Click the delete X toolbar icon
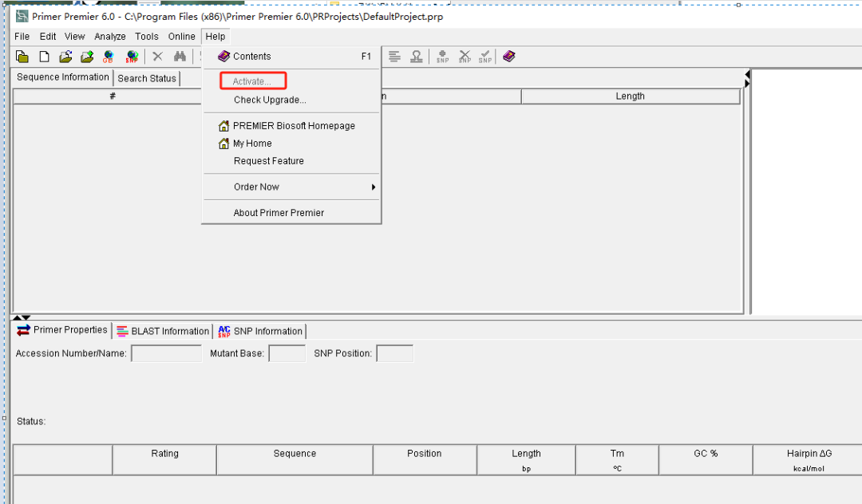862x504 pixels. pyautogui.click(x=158, y=56)
